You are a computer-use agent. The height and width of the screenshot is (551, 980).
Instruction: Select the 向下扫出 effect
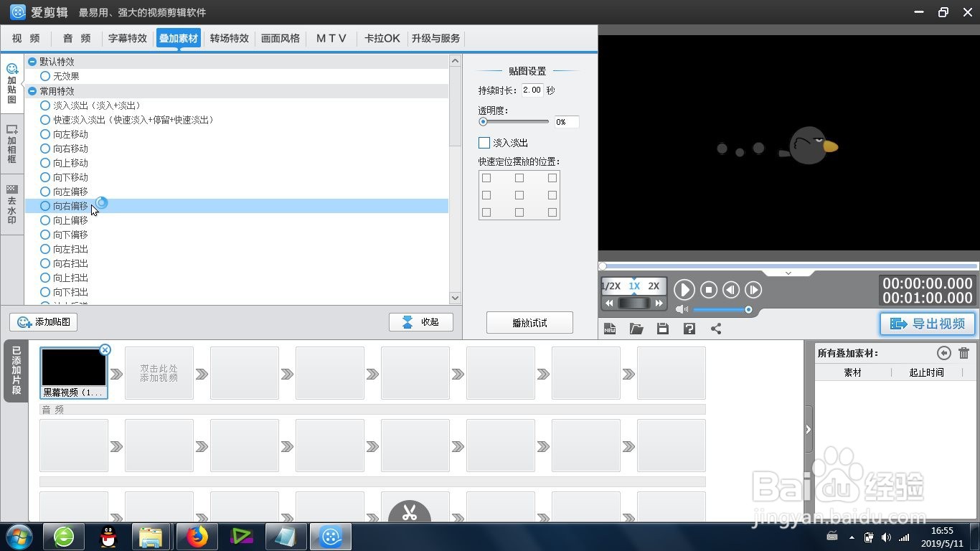point(65,292)
